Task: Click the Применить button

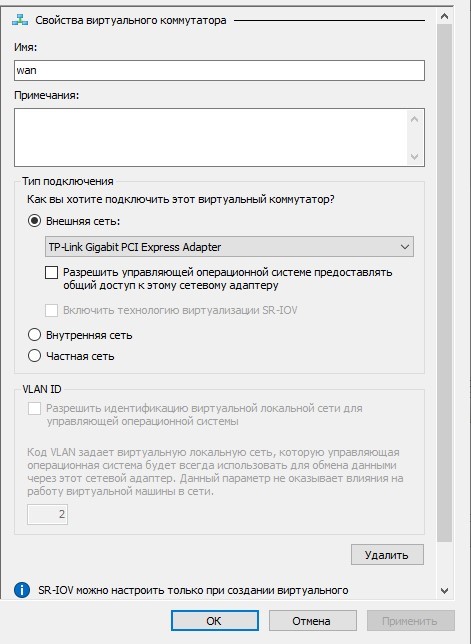Action: tap(411, 621)
